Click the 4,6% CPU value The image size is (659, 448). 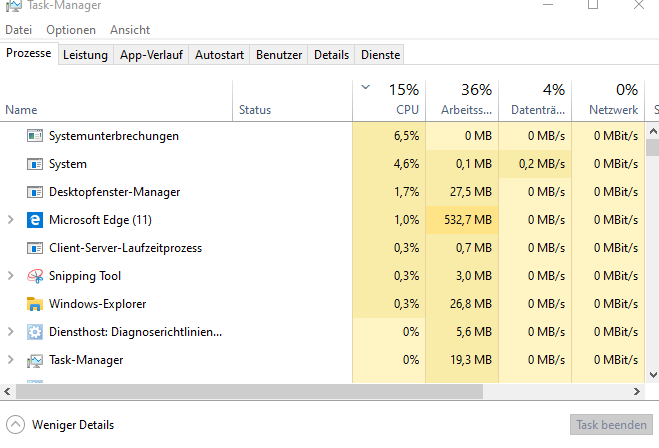[406, 164]
